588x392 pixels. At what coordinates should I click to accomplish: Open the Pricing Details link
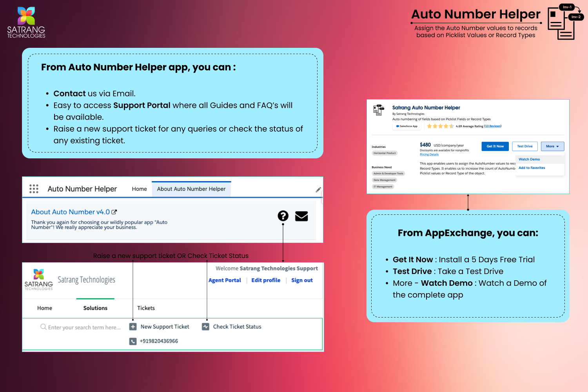click(429, 154)
